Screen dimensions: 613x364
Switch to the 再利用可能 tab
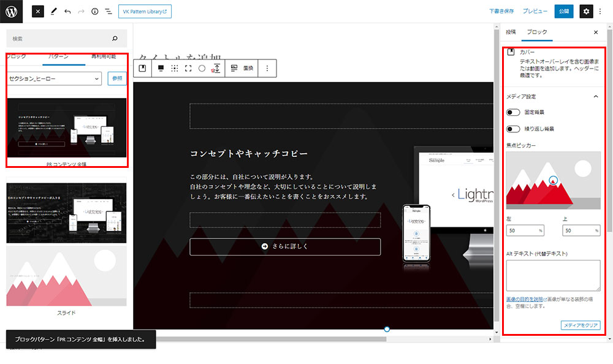[102, 56]
